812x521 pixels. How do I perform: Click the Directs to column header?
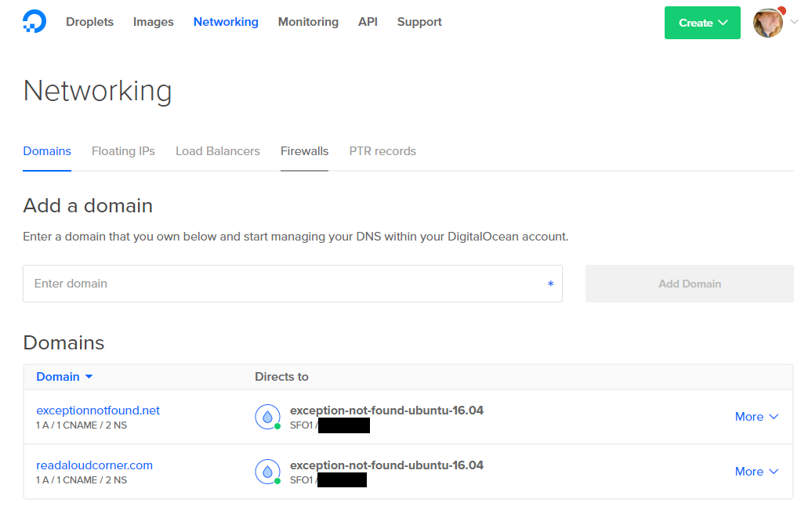pyautogui.click(x=281, y=377)
